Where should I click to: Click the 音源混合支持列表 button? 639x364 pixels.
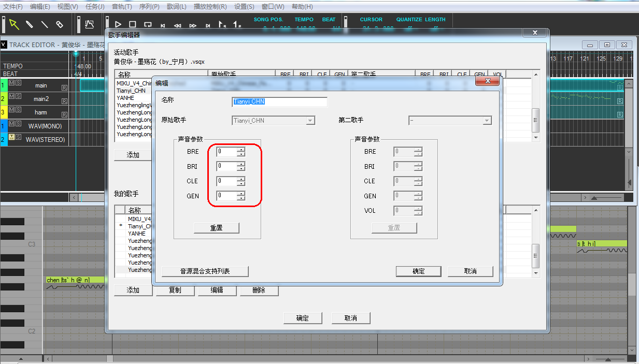pos(205,271)
